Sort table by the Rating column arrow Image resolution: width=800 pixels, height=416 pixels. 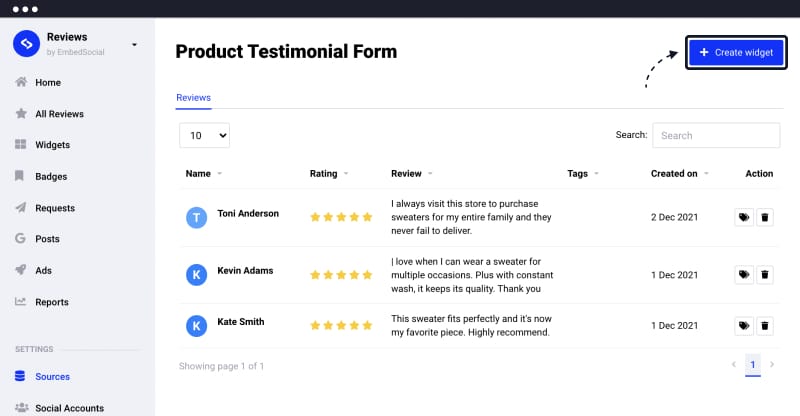346,174
